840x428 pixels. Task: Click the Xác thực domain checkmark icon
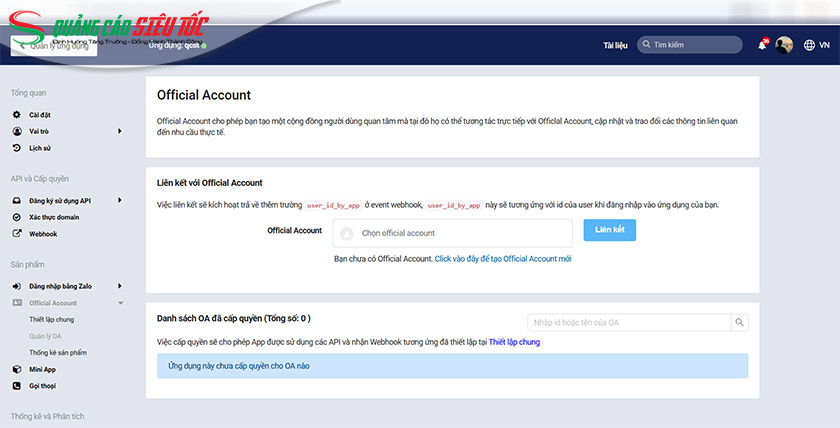[16, 217]
